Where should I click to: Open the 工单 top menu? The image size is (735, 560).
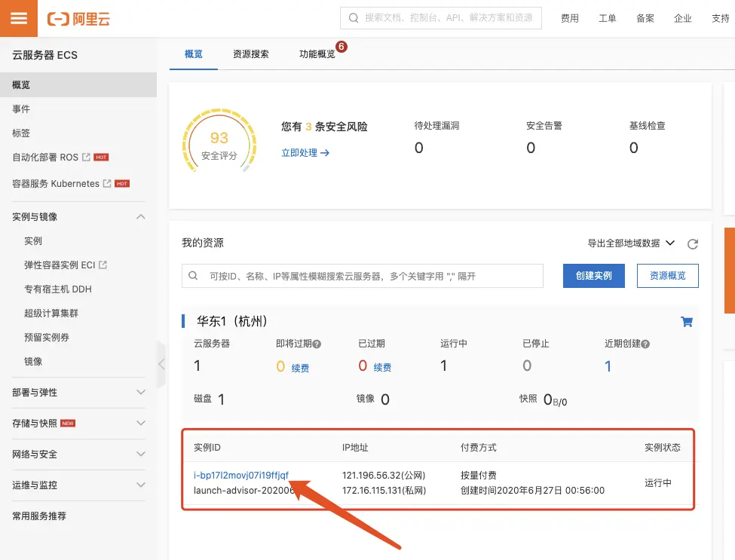click(x=608, y=18)
